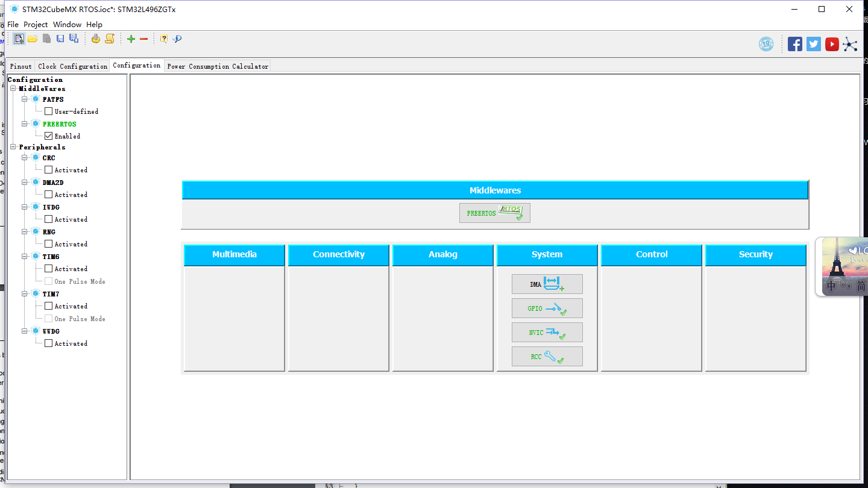This screenshot has width=868, height=488.
Task: Click the 10 years anniversary badge icon
Action: coord(766,44)
